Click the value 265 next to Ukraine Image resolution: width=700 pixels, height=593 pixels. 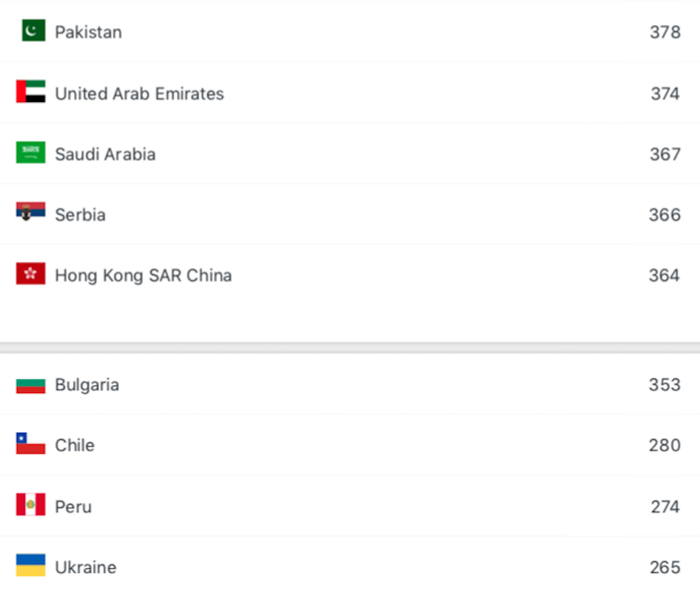pyautogui.click(x=665, y=567)
